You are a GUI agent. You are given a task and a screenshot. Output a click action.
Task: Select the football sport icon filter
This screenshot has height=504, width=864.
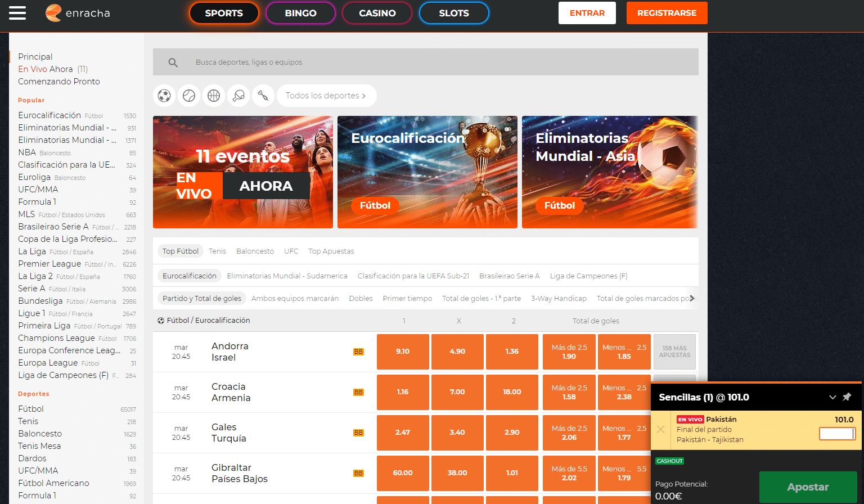pyautogui.click(x=164, y=96)
